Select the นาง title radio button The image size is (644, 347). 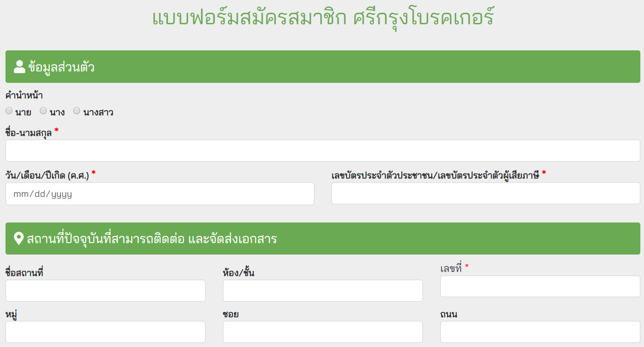pos(43,111)
